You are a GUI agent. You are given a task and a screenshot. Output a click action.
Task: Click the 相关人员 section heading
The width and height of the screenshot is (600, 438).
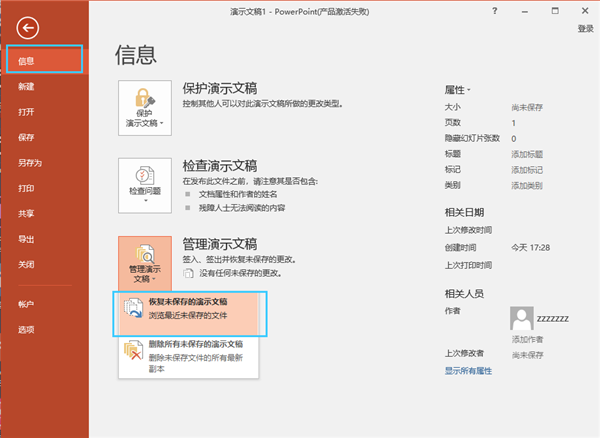click(x=464, y=293)
